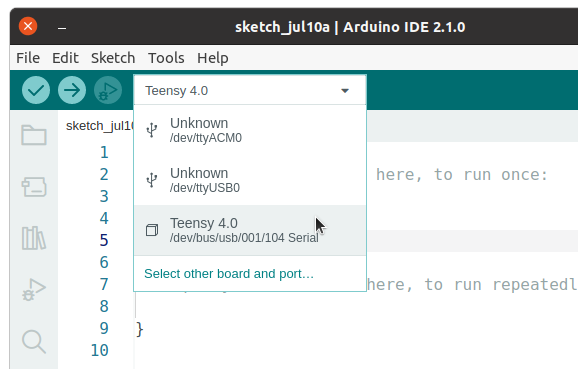Open the Debug panel in sidebar
Viewport: 578px width, 369px height.
[34, 289]
